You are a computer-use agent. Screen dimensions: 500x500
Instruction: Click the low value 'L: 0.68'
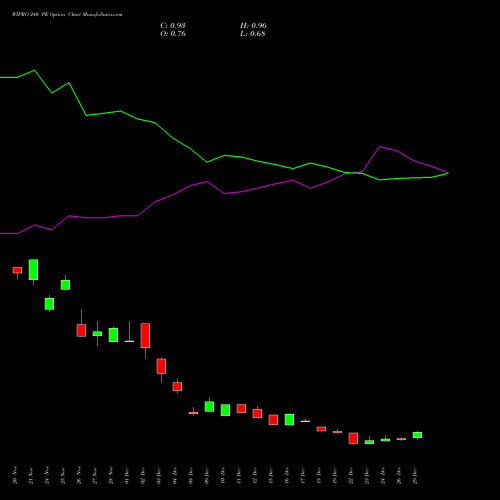(x=253, y=34)
